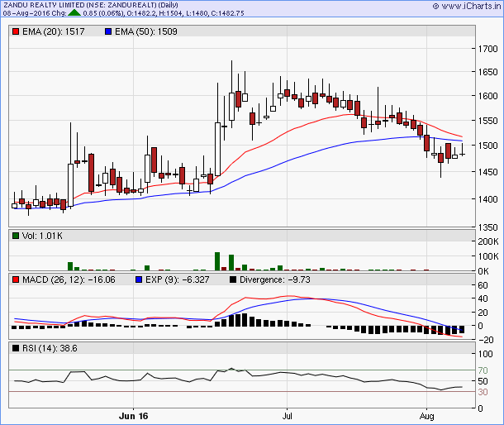This screenshot has width=504, height=425.
Task: Click the EMA (20): 1517 label
Action: 54,31
